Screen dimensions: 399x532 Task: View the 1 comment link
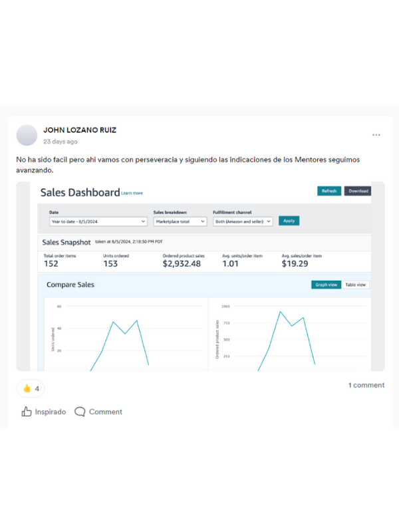pyautogui.click(x=366, y=385)
